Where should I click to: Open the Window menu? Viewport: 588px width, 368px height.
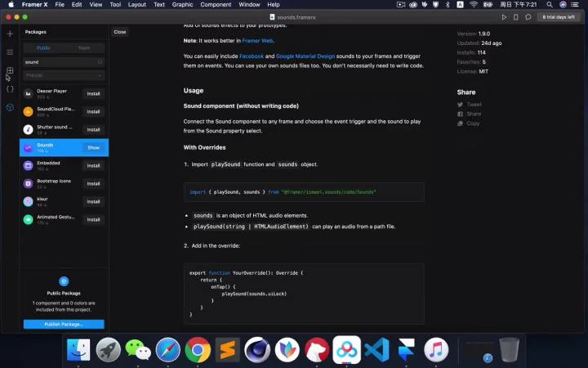click(x=249, y=5)
